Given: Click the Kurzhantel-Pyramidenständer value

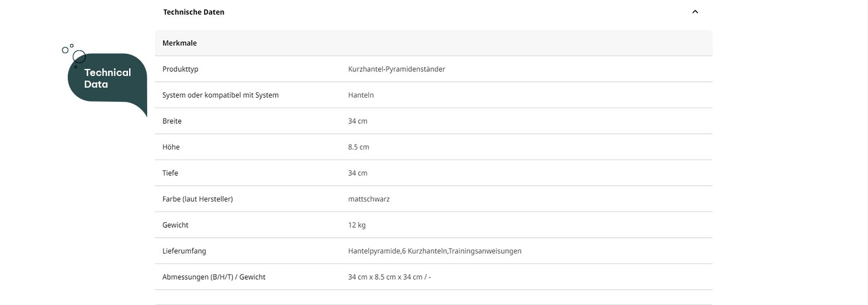Looking at the screenshot, I should (396, 69).
